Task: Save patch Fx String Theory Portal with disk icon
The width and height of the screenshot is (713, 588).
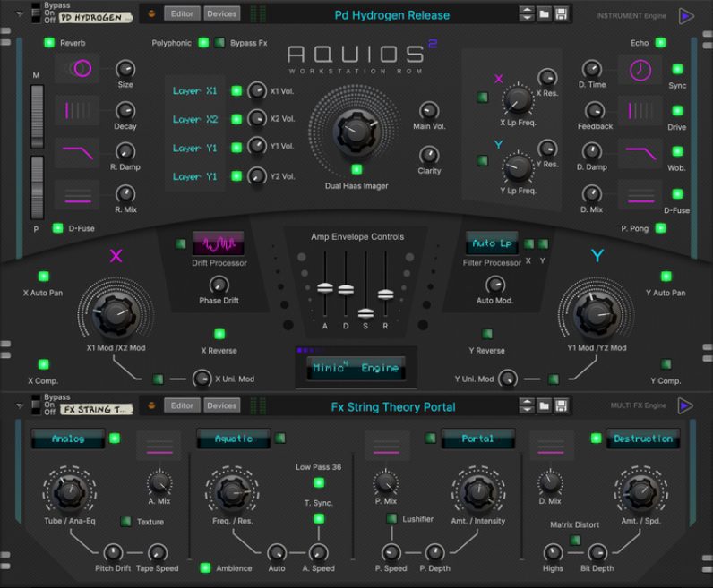Action: click(x=561, y=405)
